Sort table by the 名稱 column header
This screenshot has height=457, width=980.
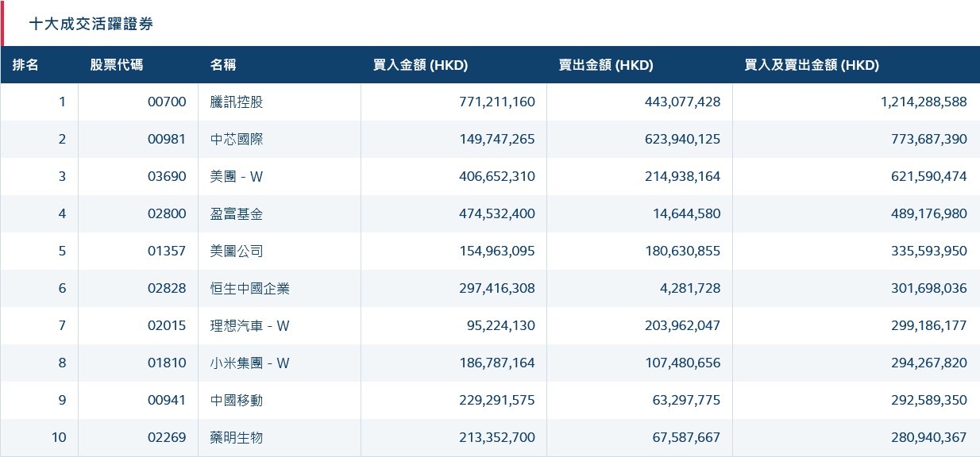click(x=221, y=65)
